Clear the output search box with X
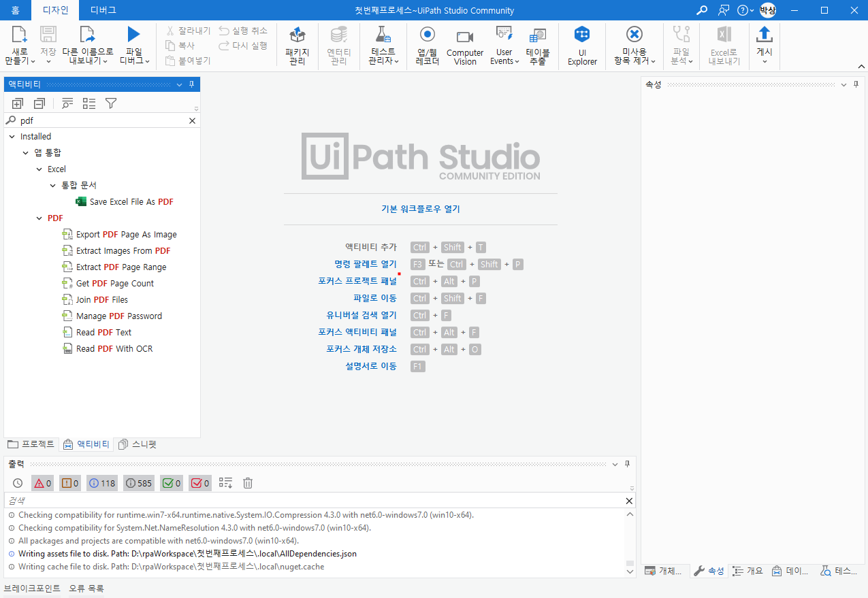The height and width of the screenshot is (598, 868). point(629,501)
